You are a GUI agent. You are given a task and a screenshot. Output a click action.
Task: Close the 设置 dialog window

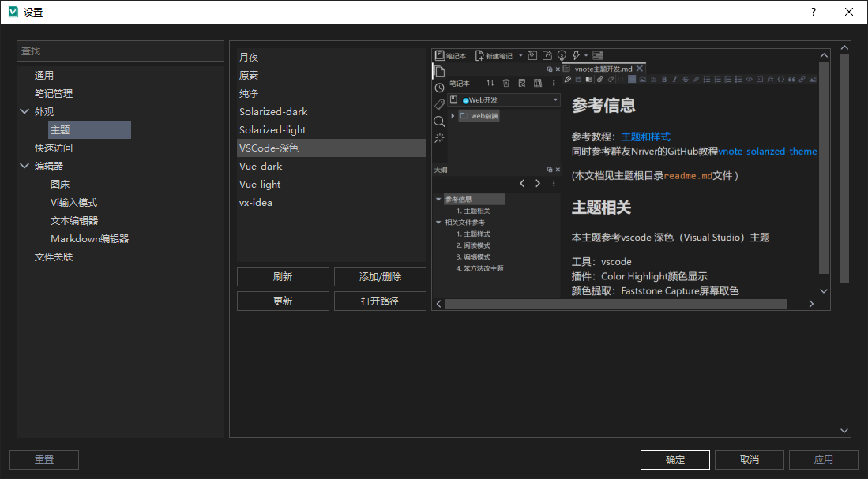848,12
